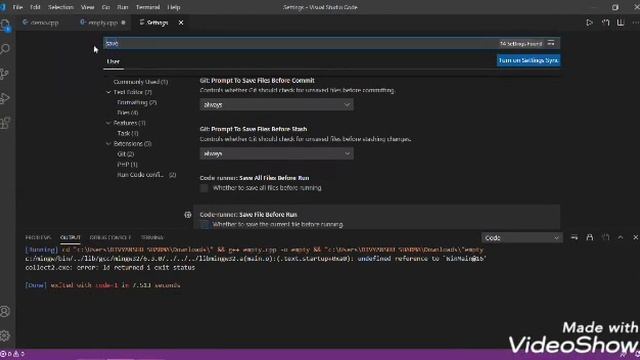Open the Selection menu
640x360 pixels.
pos(61,7)
